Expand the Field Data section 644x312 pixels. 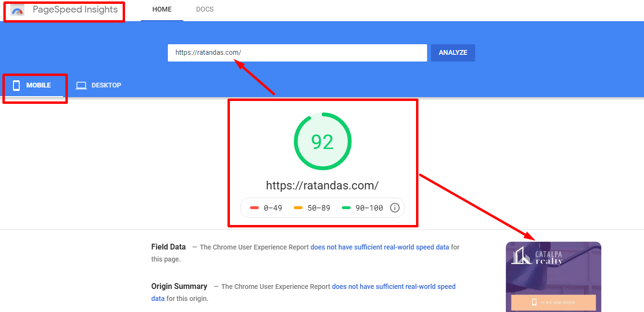(168, 247)
